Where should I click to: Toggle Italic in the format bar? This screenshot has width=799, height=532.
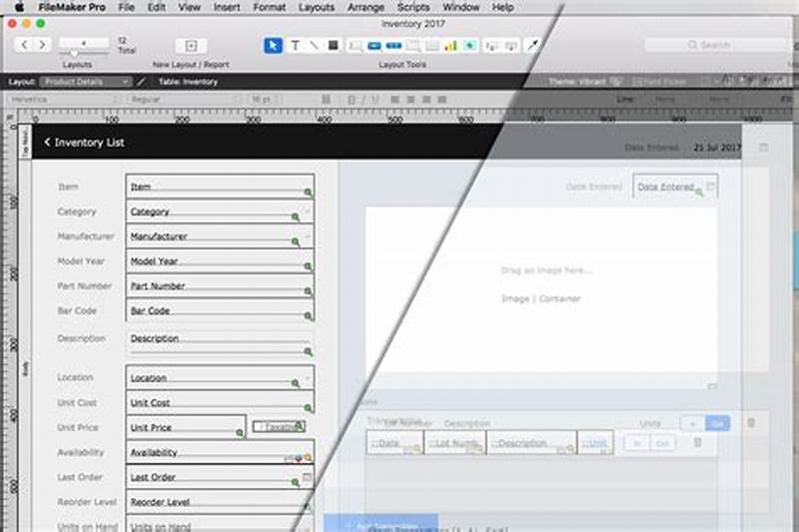click(364, 100)
